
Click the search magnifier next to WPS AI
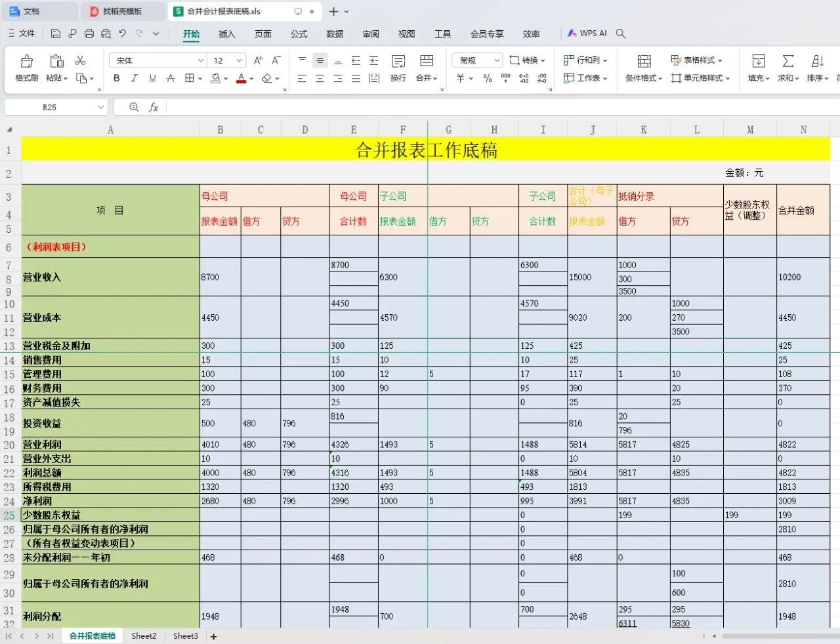621,33
